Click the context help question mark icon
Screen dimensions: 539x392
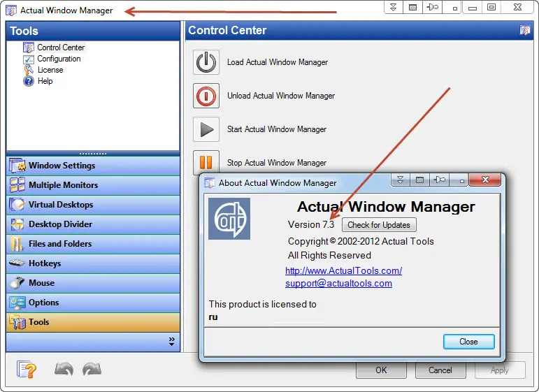(x=27, y=370)
